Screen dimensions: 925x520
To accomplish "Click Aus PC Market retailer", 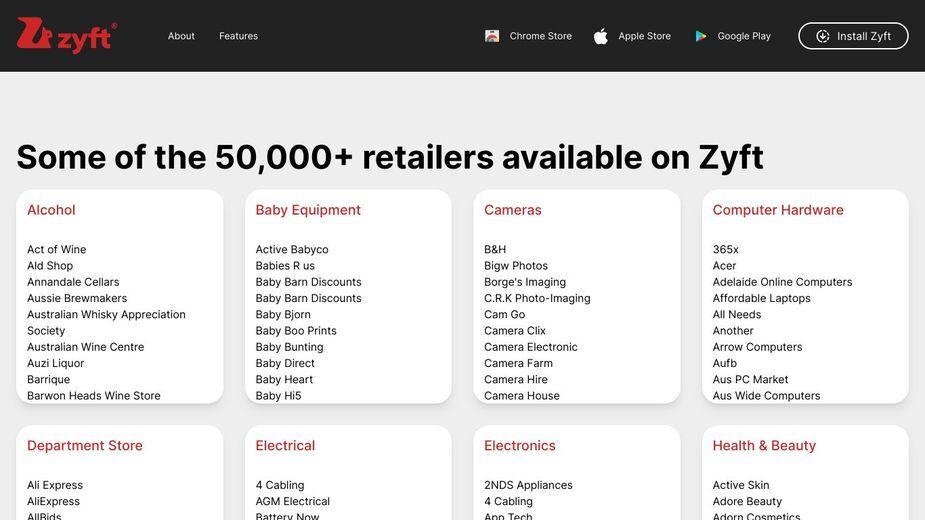I will tap(750, 380).
